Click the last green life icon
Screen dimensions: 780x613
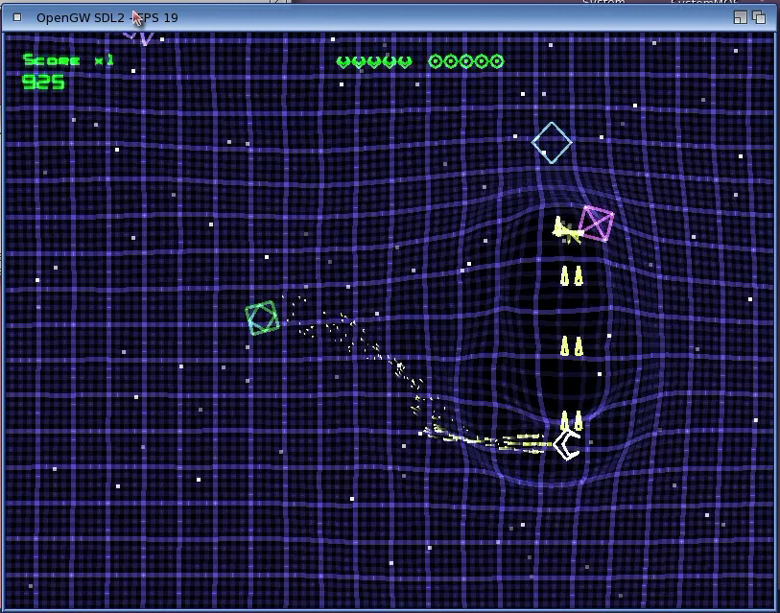(x=405, y=62)
